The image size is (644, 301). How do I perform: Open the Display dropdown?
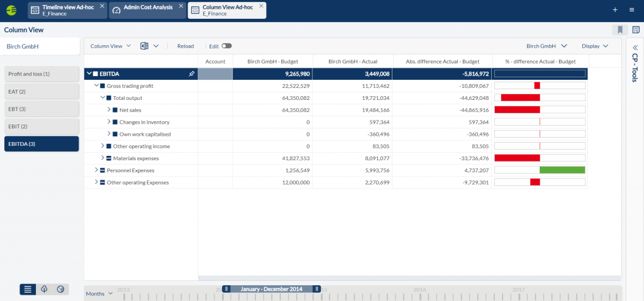[x=595, y=46]
